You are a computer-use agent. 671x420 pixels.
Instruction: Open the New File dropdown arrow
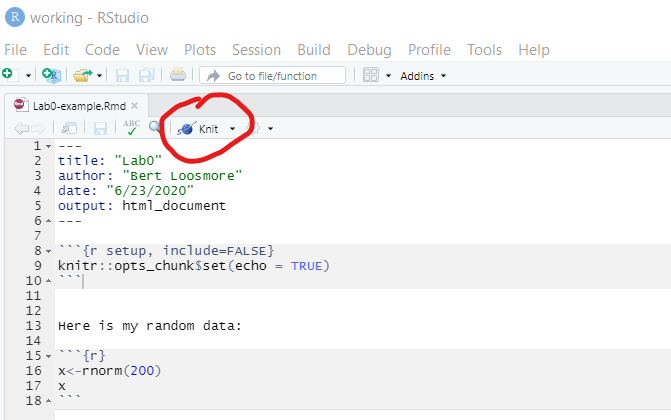[x=28, y=76]
